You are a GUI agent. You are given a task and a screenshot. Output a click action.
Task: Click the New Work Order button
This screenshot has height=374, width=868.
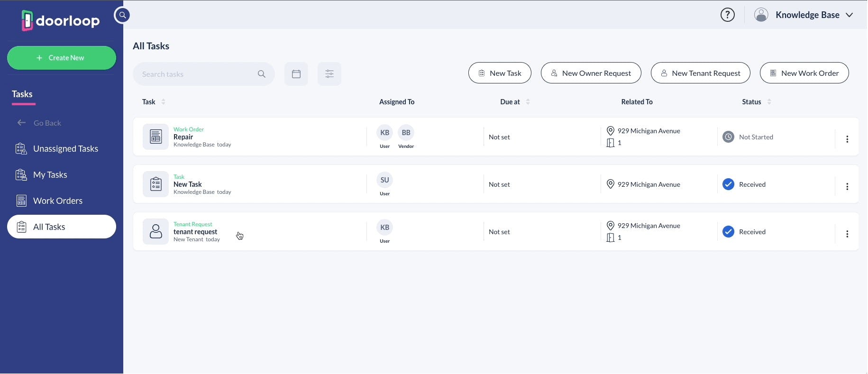pos(804,73)
